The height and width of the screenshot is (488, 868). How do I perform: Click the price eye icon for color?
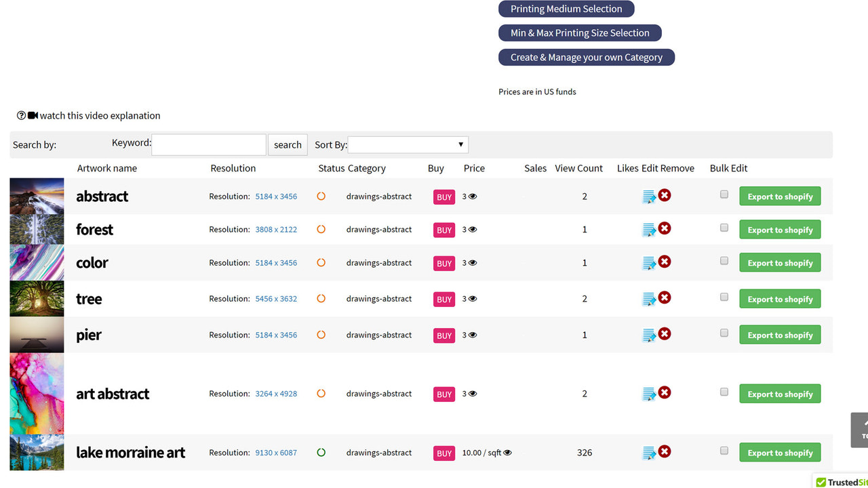click(473, 263)
